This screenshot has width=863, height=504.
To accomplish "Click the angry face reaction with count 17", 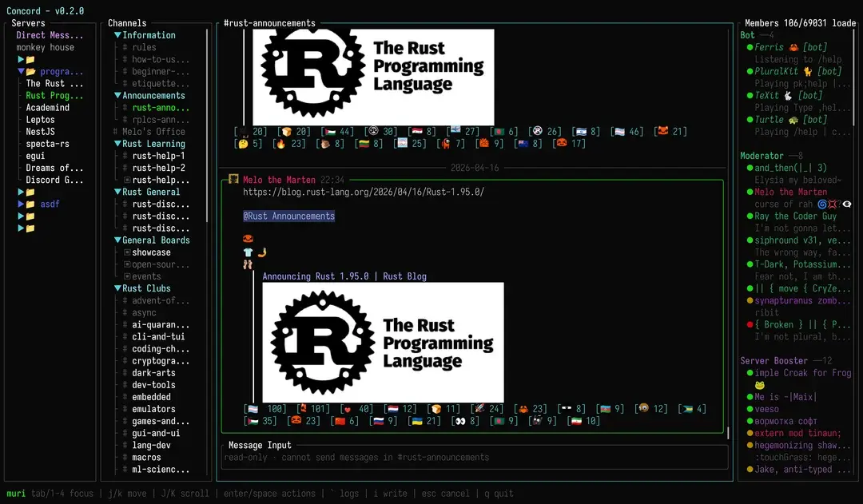I will [570, 144].
